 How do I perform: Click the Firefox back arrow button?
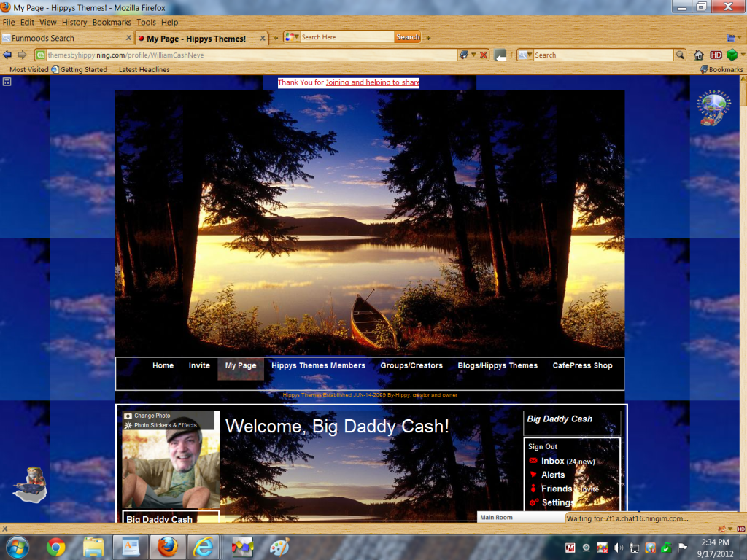click(x=7, y=55)
